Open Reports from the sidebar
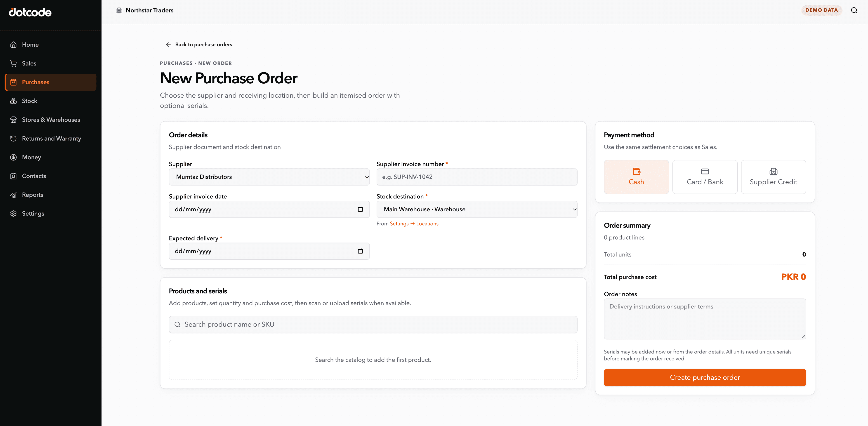Image resolution: width=868 pixels, height=426 pixels. point(51,195)
